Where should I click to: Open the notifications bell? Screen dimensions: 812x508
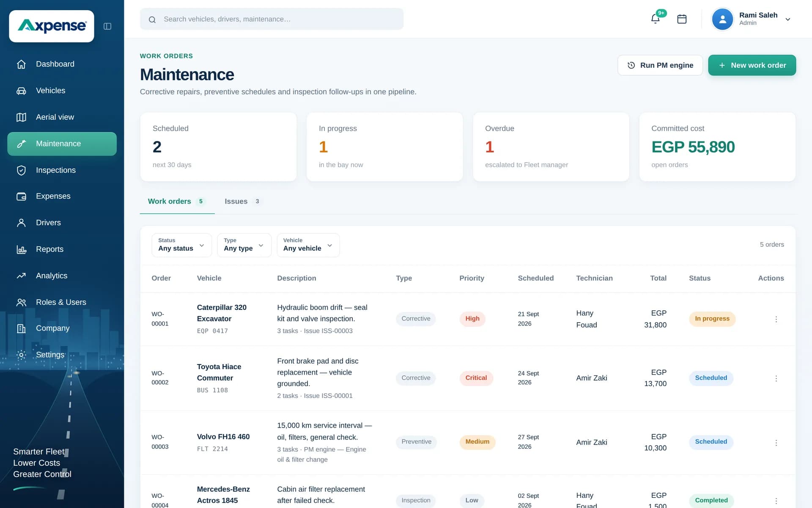pyautogui.click(x=655, y=19)
